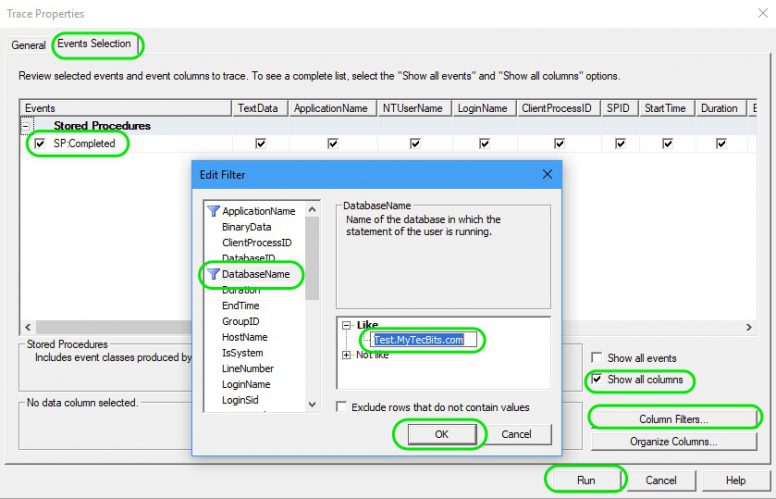The image size is (776, 499).
Task: Click filter column list down arrow
Action: click(x=312, y=404)
